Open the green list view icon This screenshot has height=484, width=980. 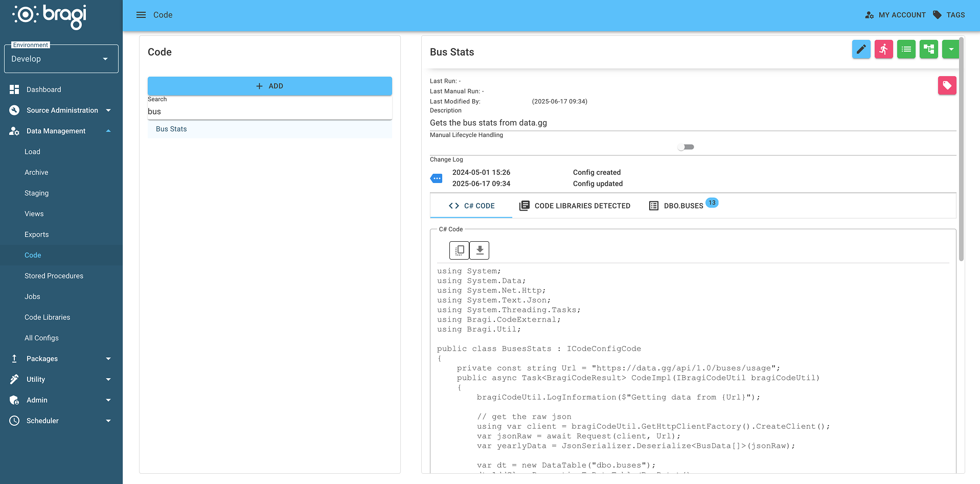(x=906, y=49)
